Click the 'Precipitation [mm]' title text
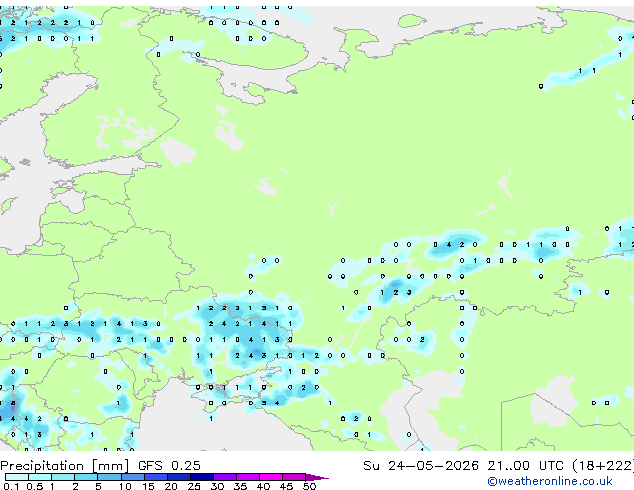Image resolution: width=634 pixels, height=490 pixels. click(65, 466)
